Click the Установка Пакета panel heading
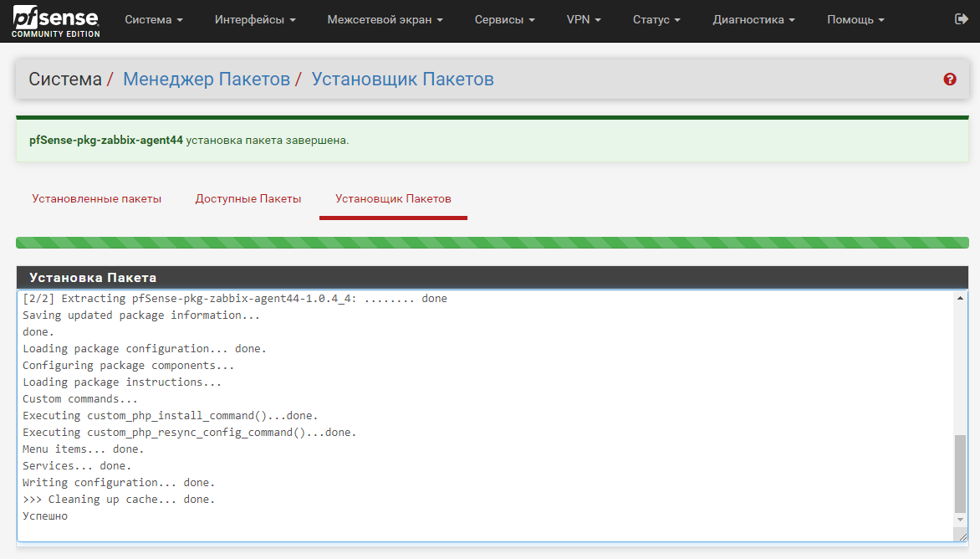 (93, 278)
